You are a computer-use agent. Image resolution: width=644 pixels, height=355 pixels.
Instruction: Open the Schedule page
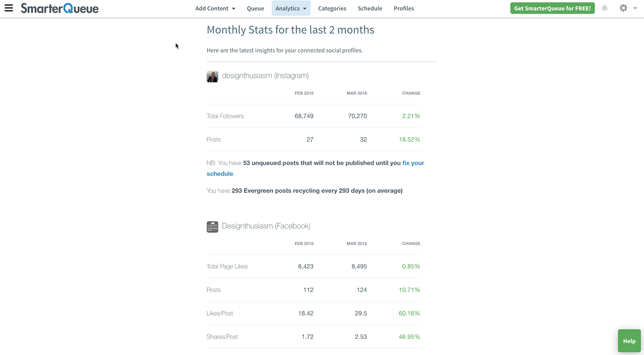tap(370, 8)
